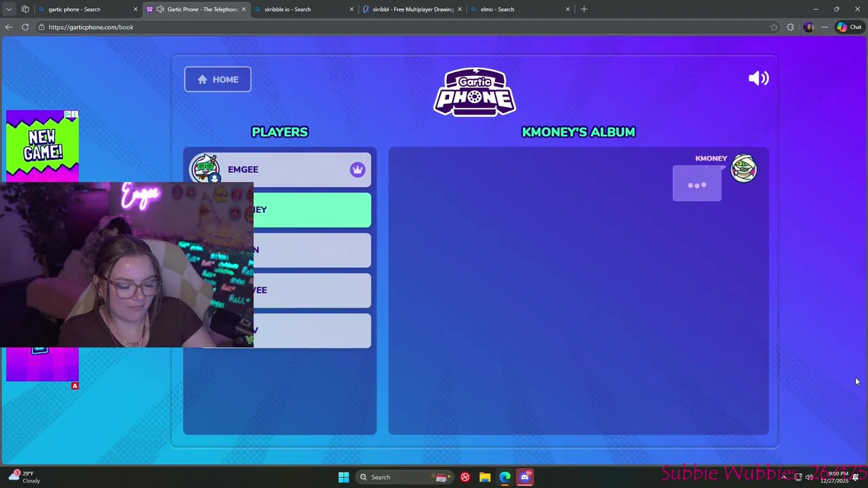Screen dimensions: 868x488
Task: Reload the page with the refresh icon
Action: click(x=25, y=27)
